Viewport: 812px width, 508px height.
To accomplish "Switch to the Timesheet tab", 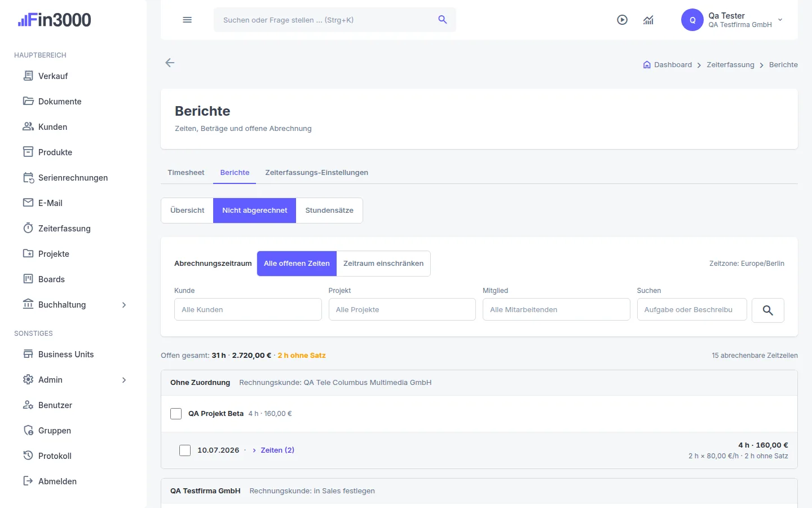I will coord(186,172).
